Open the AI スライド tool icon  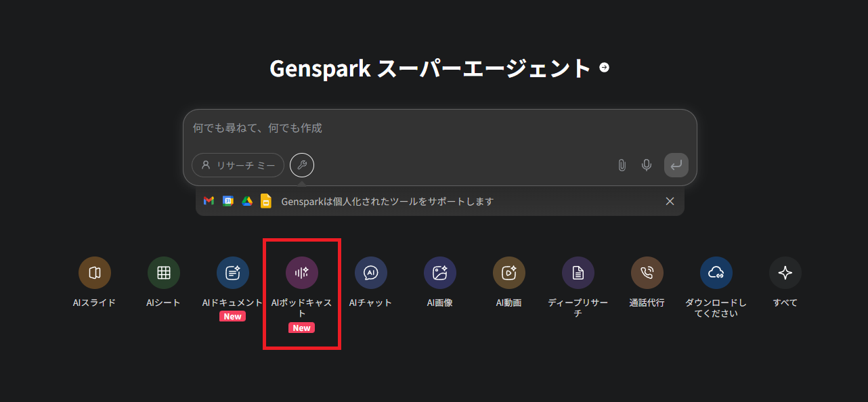pyautogui.click(x=95, y=273)
